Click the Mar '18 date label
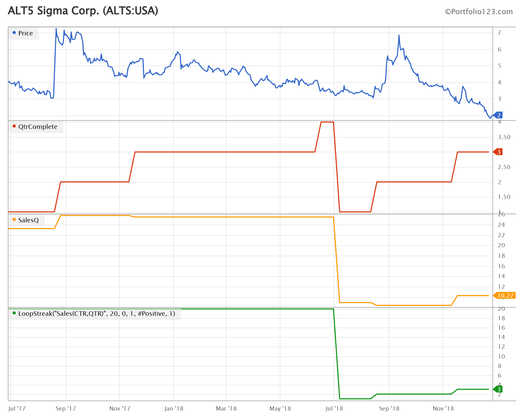This screenshot has height=420, width=524. (x=226, y=408)
